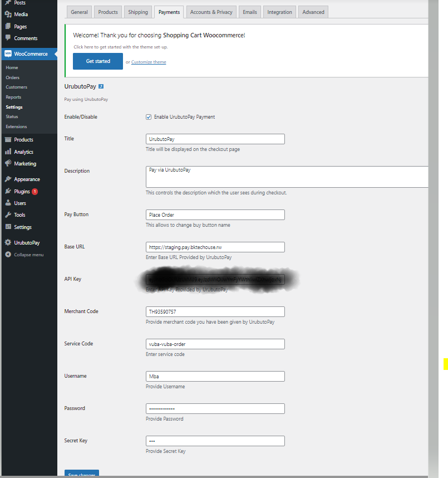Open WooCommerce Status submenu item
Image resolution: width=448 pixels, height=478 pixels.
click(x=12, y=116)
